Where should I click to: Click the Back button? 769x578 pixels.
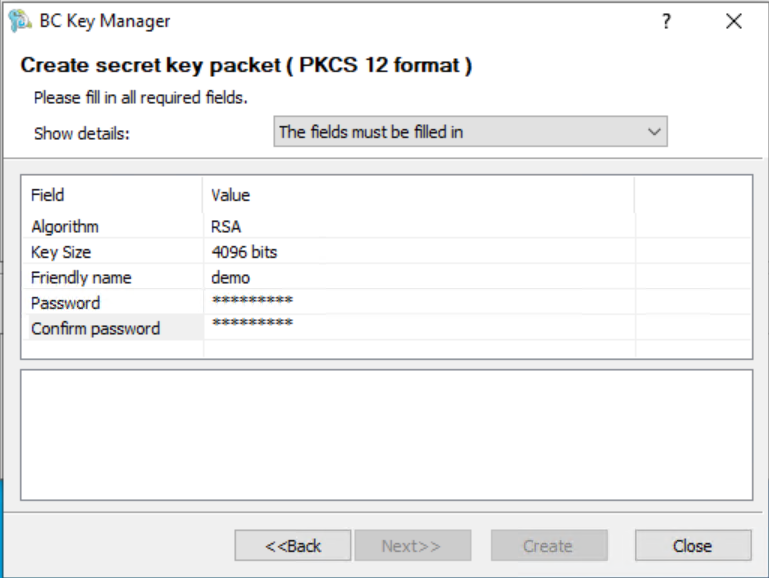click(293, 546)
